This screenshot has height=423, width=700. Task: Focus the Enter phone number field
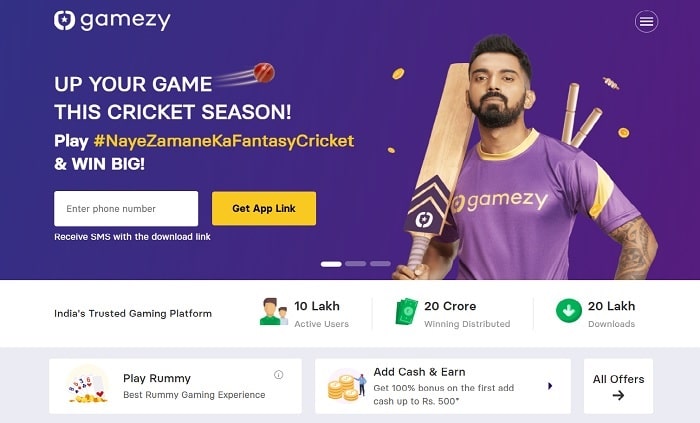(x=126, y=208)
